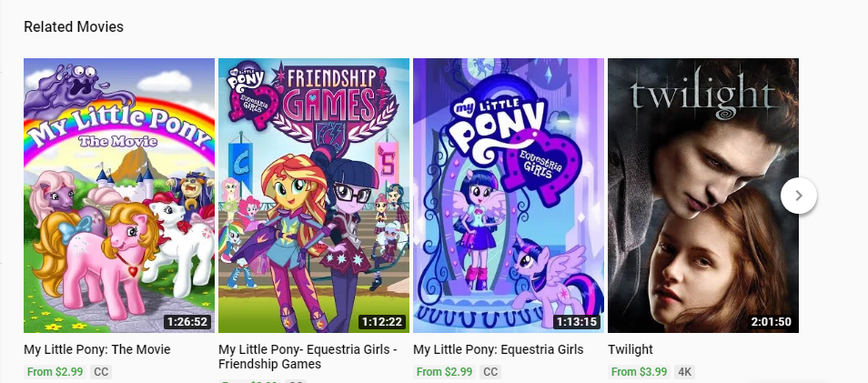Click the 1:13:15 duration badge
The width and height of the screenshot is (868, 383).
tap(577, 321)
